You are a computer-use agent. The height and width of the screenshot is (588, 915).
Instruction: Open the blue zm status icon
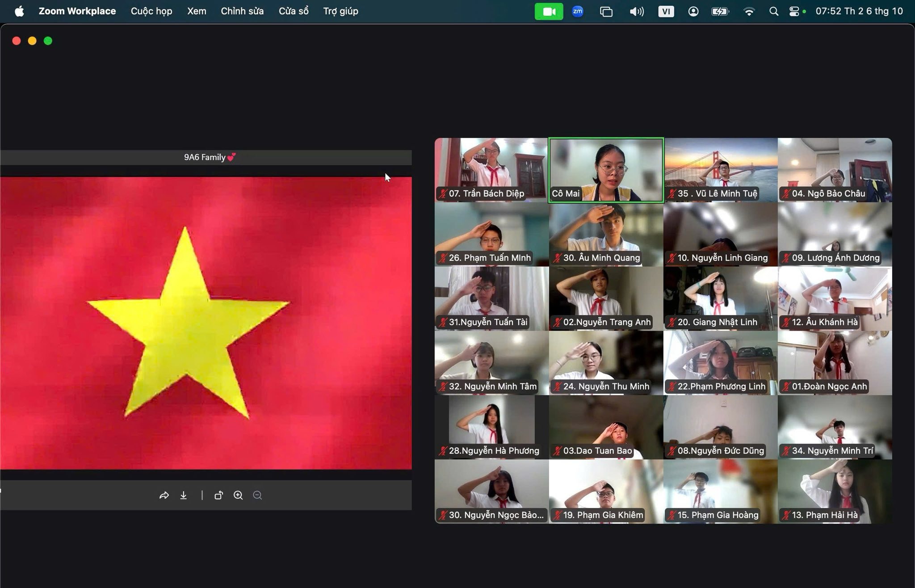coord(577,11)
